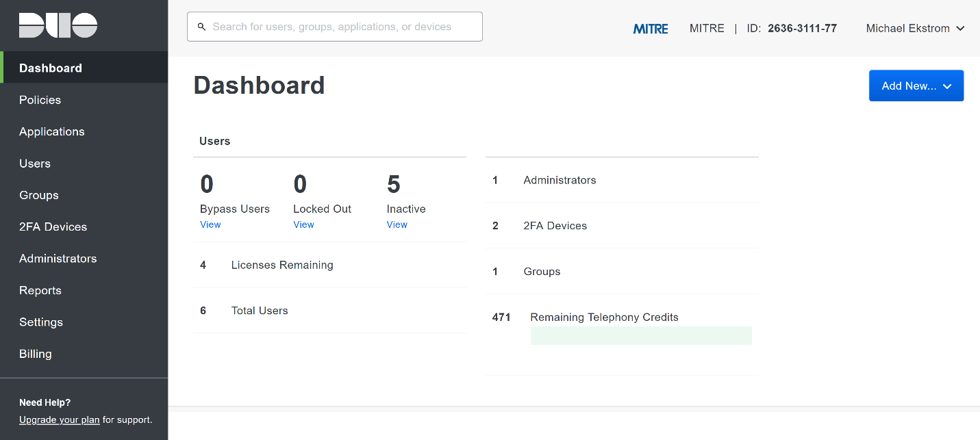The width and height of the screenshot is (980, 440).
Task: View the Bypass Users list
Action: (210, 224)
